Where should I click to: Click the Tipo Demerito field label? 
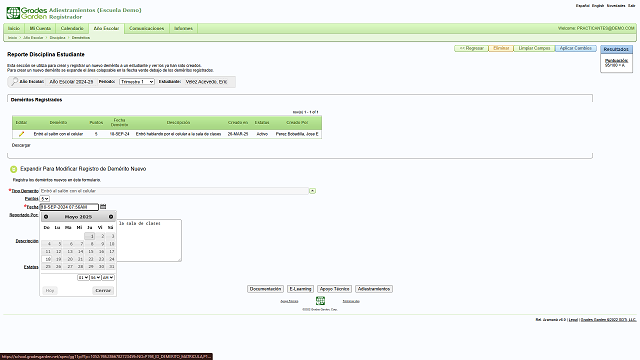point(24,191)
